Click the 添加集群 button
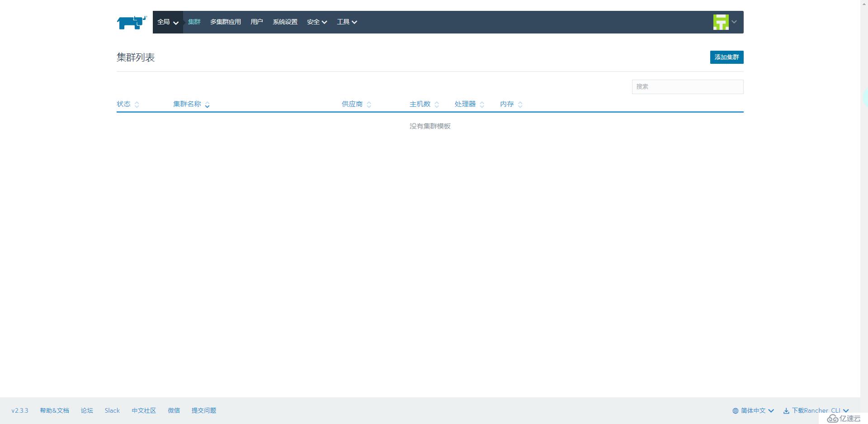This screenshot has width=868, height=424. tap(726, 57)
